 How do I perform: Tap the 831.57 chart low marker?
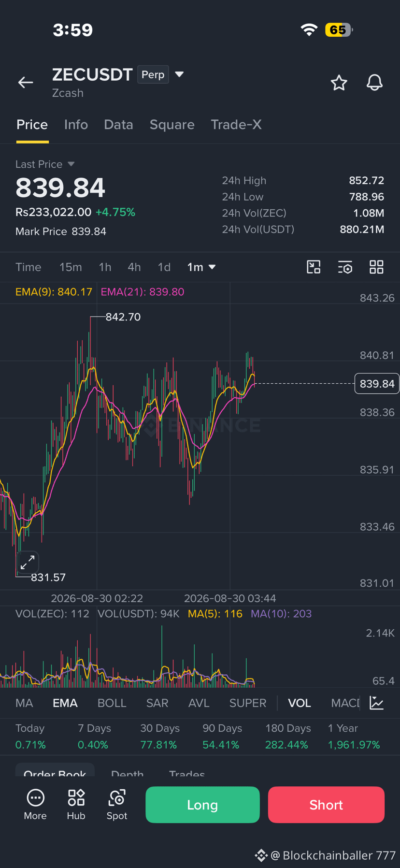[x=48, y=577]
